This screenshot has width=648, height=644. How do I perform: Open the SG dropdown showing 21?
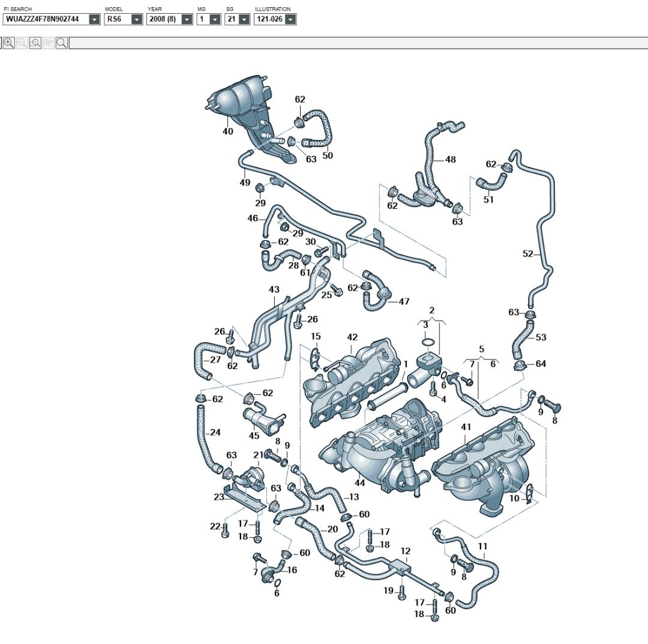pos(244,19)
